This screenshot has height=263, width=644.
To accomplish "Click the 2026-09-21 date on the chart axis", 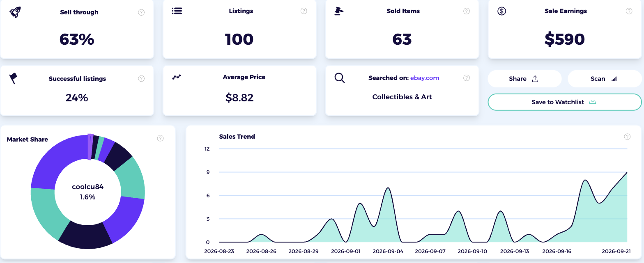I will tap(616, 251).
